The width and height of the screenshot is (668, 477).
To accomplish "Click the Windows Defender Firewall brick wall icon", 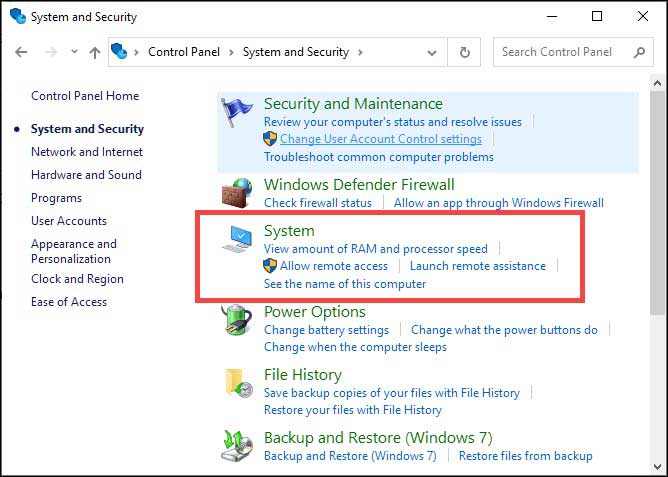I will click(238, 193).
